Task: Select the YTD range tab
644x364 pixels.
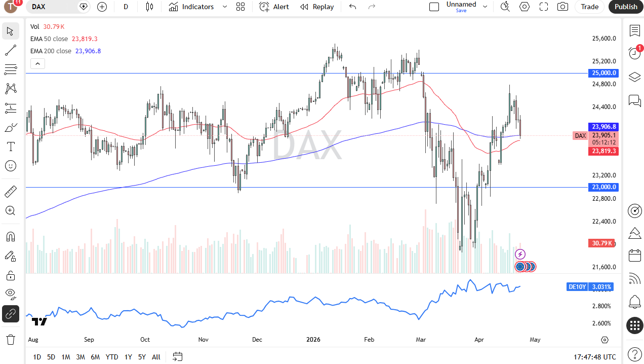Action: coord(111,357)
